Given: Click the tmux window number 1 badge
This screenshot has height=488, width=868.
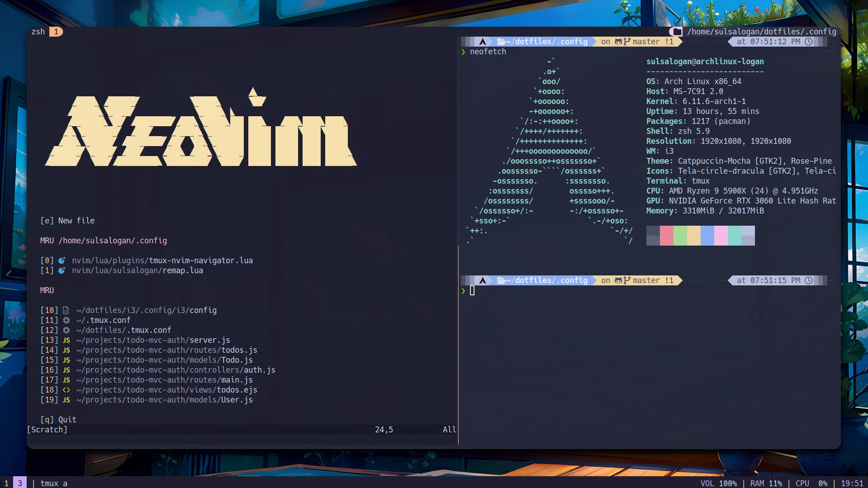Looking at the screenshot, I should click(56, 32).
